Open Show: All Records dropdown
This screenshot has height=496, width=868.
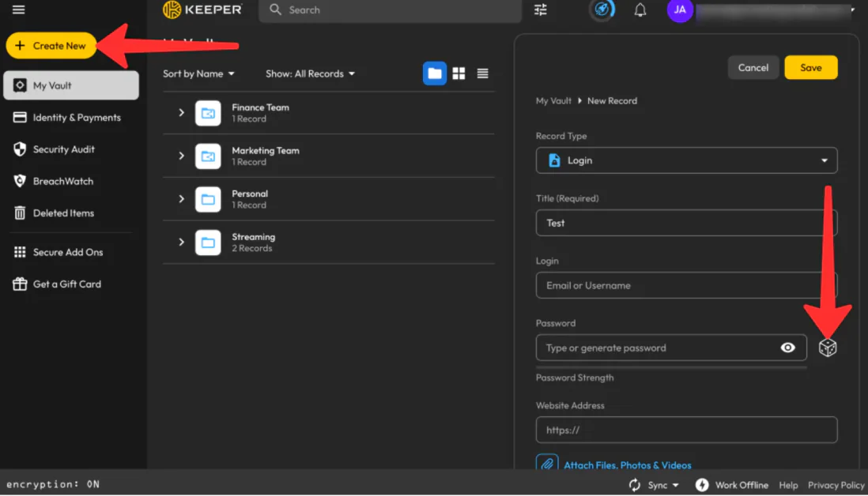(x=310, y=73)
